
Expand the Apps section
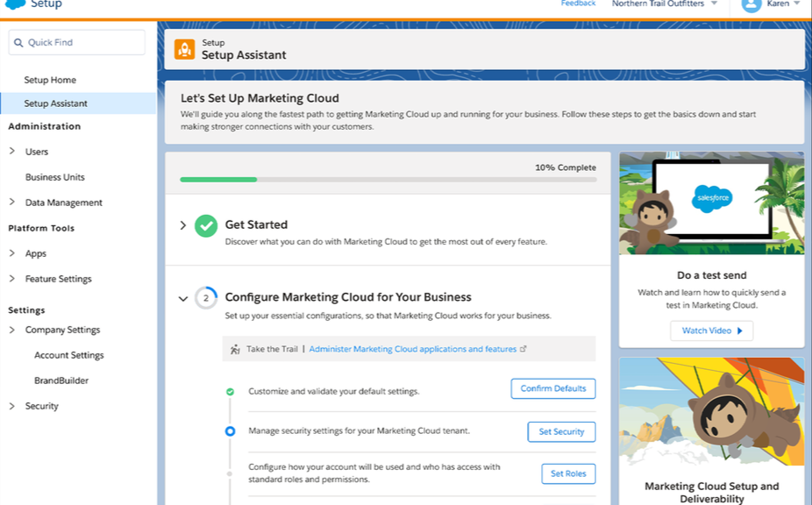(12, 252)
